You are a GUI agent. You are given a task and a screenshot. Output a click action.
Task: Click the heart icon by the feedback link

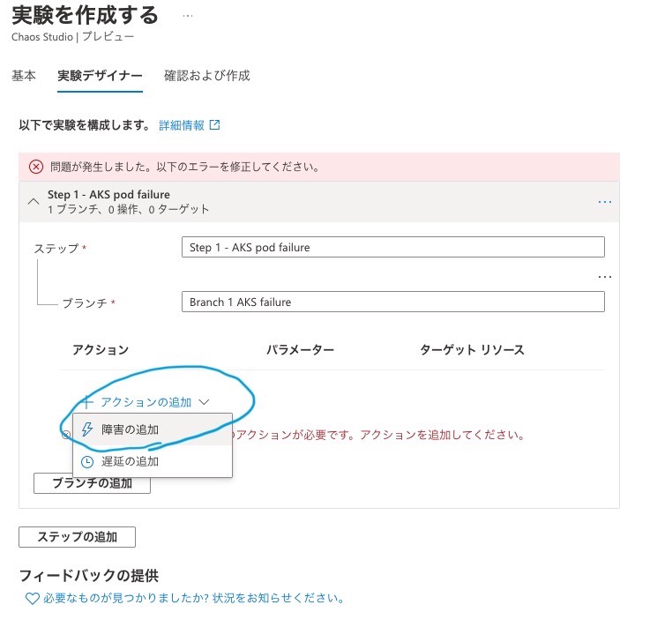coord(33,598)
